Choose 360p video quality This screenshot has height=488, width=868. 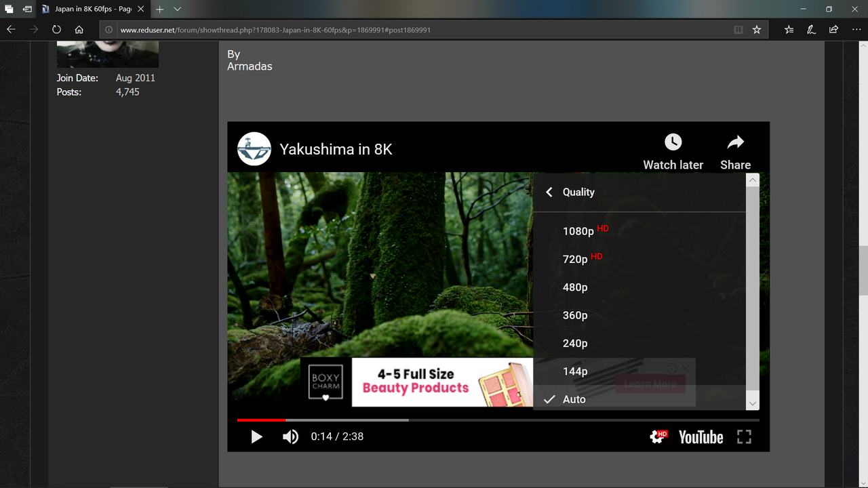(639, 315)
